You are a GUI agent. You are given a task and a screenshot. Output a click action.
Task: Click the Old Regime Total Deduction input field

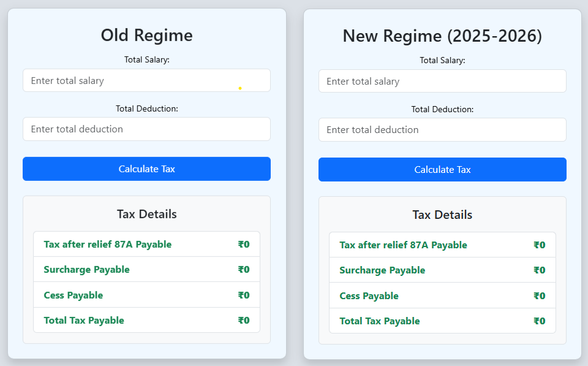coord(146,129)
